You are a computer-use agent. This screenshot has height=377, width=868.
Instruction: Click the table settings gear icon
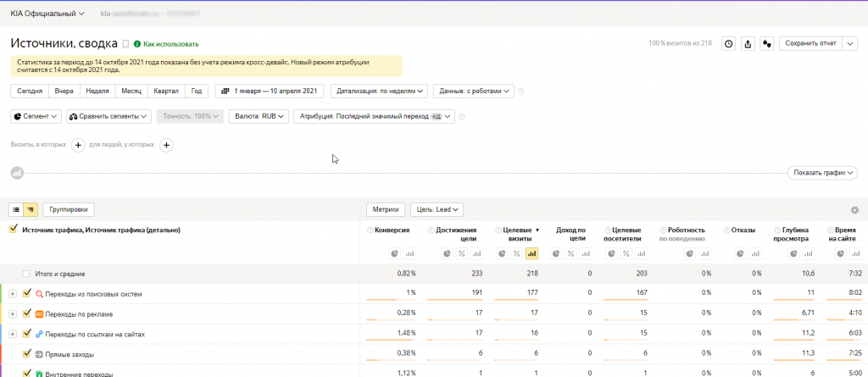pyautogui.click(x=854, y=210)
